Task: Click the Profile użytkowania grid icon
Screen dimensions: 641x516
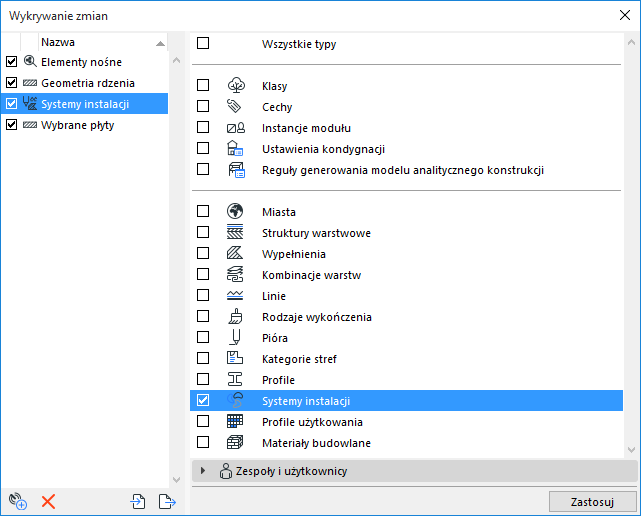Action: point(235,421)
